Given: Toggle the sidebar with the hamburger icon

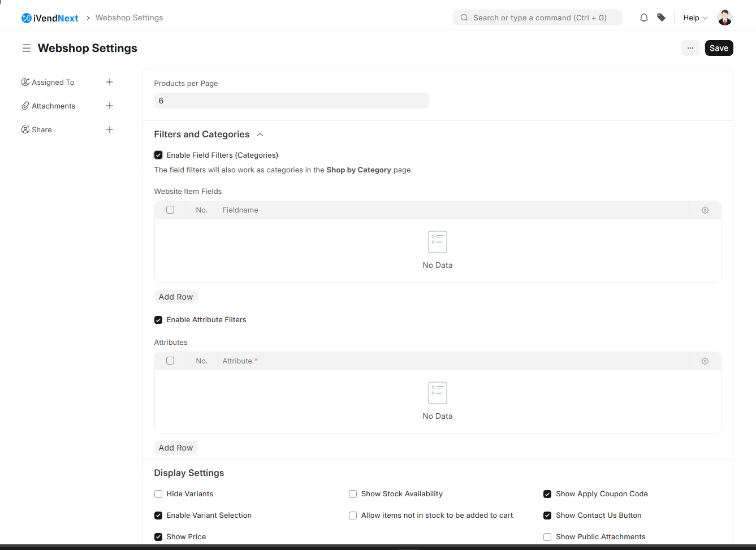Looking at the screenshot, I should click(x=27, y=48).
